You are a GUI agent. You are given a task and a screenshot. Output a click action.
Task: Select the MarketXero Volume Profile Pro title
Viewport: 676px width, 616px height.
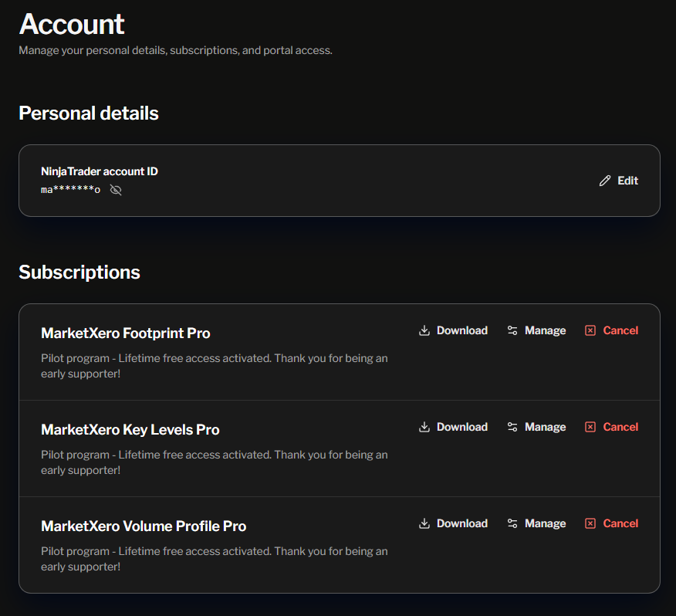click(144, 526)
